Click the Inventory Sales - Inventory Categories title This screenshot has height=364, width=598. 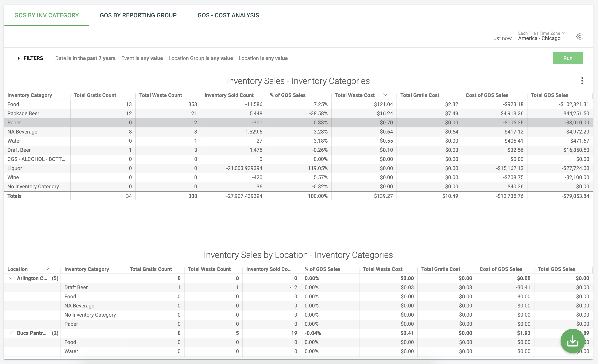pos(298,81)
